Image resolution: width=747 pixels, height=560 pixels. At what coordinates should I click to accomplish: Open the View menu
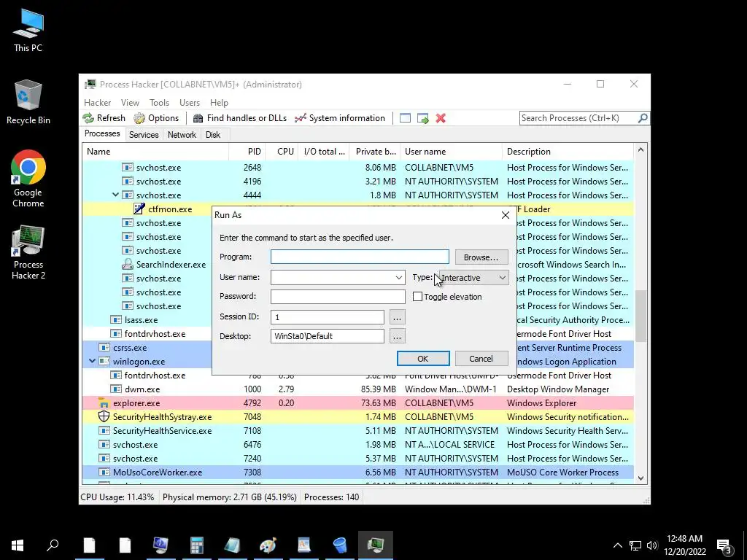point(130,102)
